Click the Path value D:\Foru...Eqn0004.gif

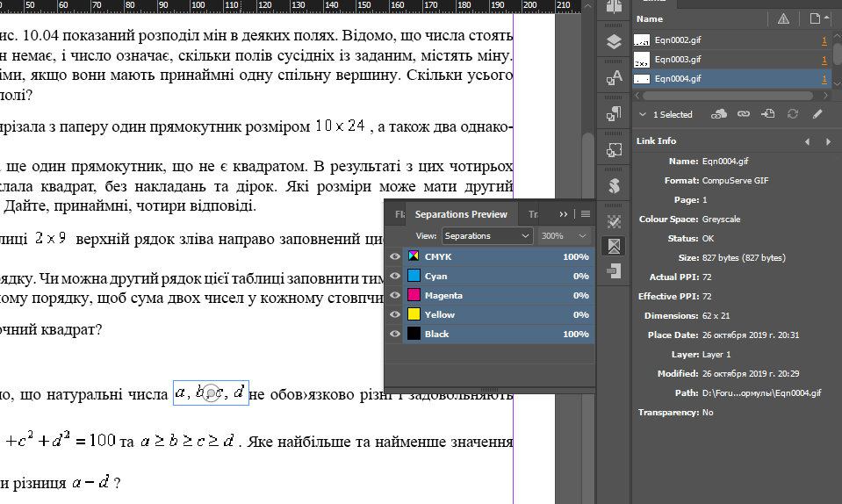[761, 392]
